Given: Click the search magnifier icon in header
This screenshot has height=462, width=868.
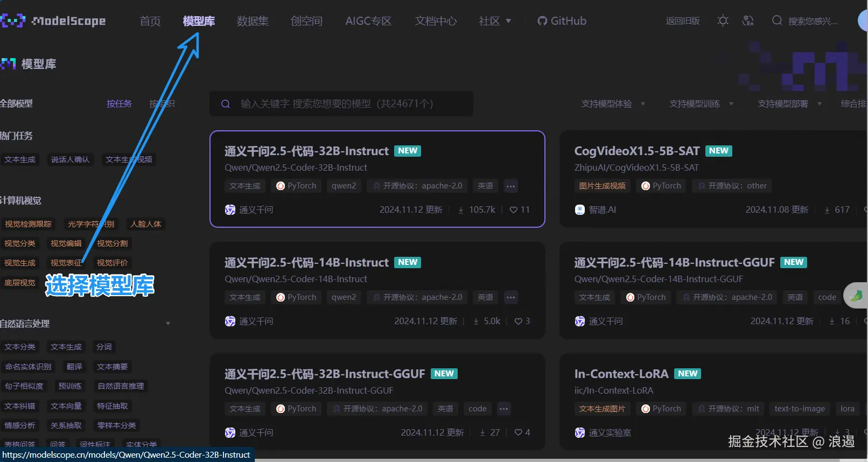Looking at the screenshot, I should point(777,20).
